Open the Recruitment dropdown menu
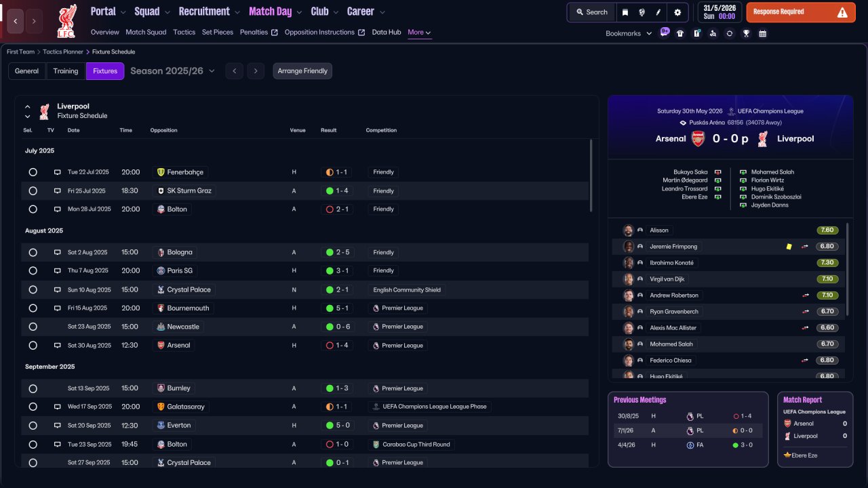 point(209,12)
